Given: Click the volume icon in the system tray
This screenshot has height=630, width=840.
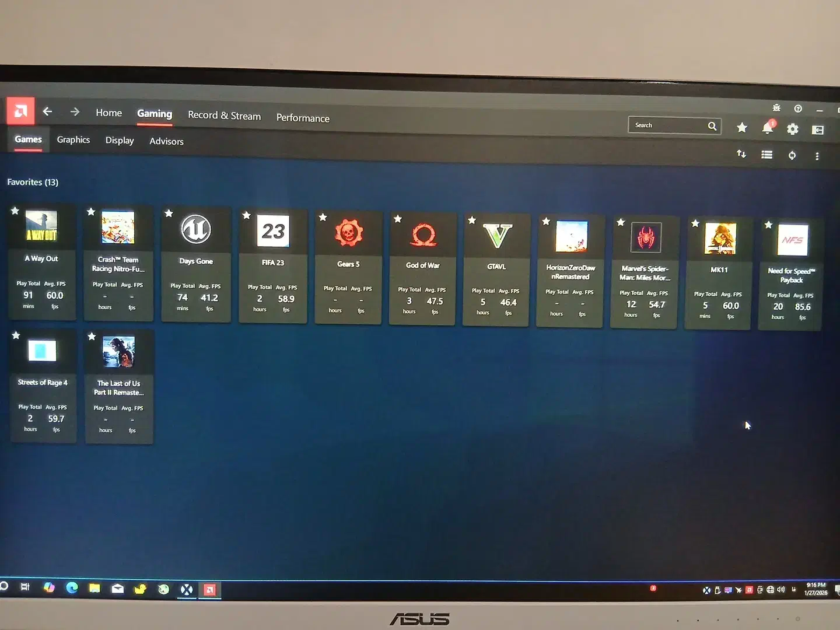Looking at the screenshot, I should pos(781,590).
